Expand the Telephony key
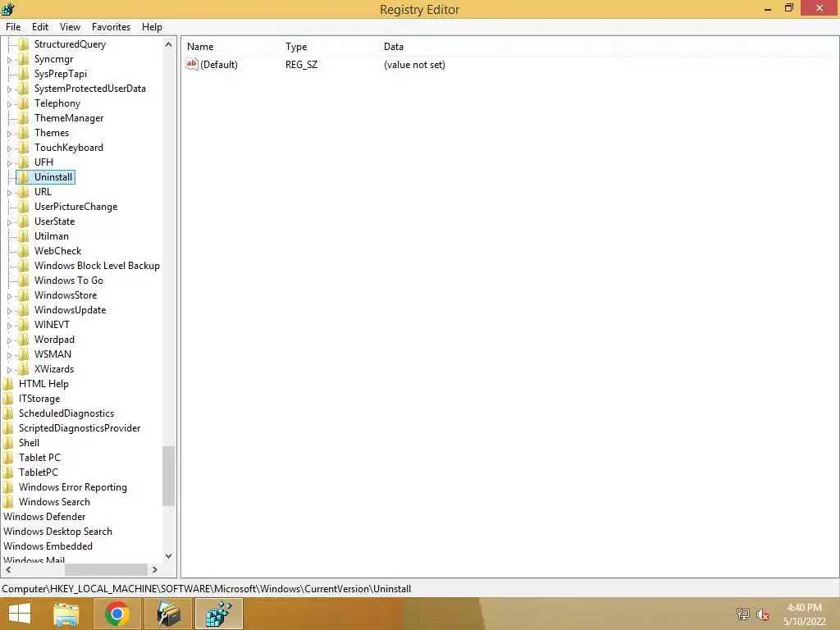The image size is (840, 630). pyautogui.click(x=9, y=104)
